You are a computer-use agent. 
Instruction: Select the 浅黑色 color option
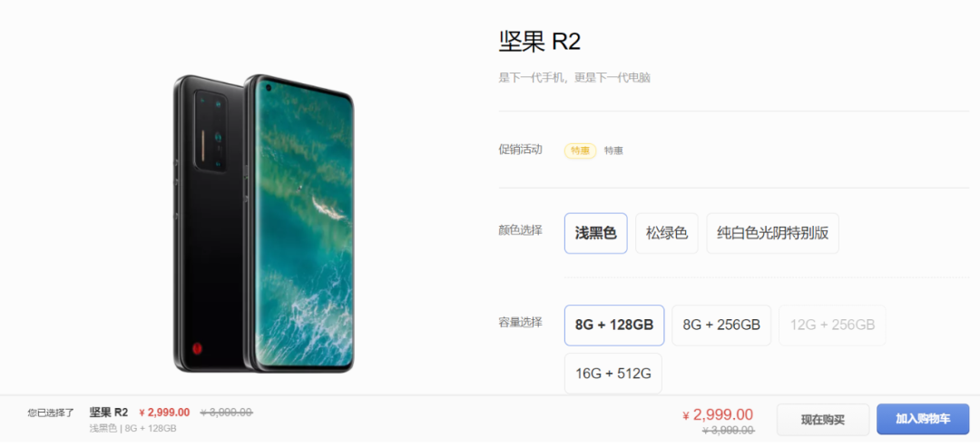pyautogui.click(x=595, y=234)
